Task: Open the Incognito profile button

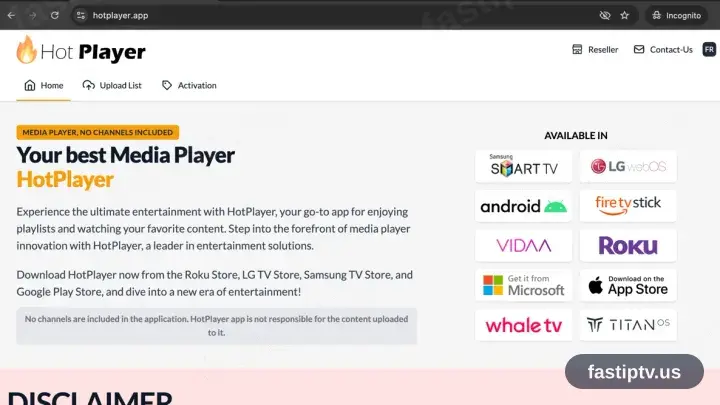Action: (x=677, y=15)
